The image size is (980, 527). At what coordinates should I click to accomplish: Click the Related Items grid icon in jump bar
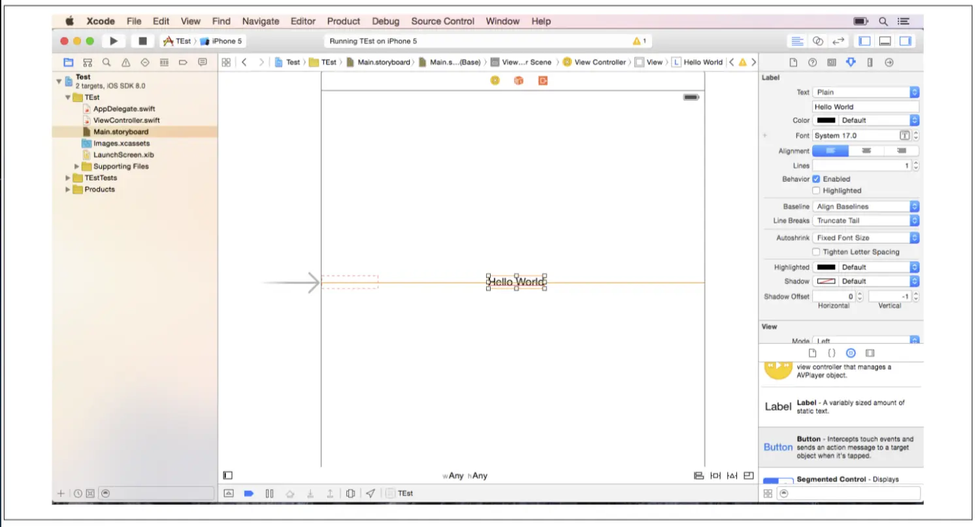point(226,62)
